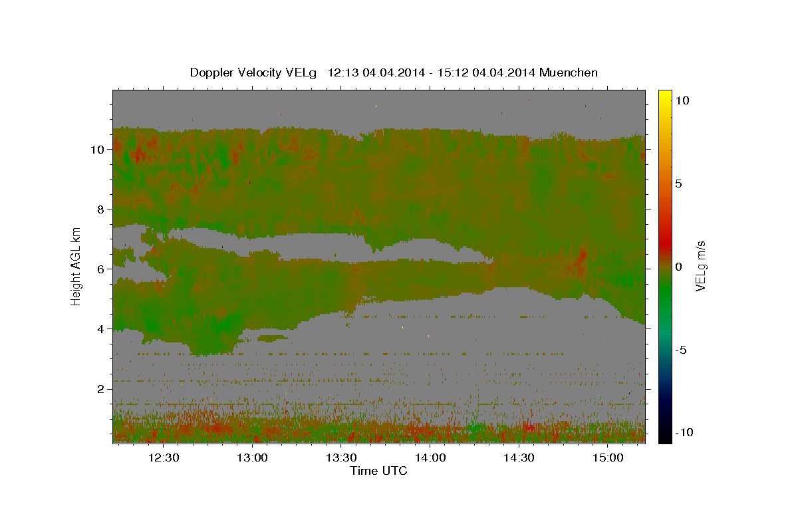Screen dimensions: 798x532
Task: Click the height label 4 on y-axis
Action: pos(100,329)
